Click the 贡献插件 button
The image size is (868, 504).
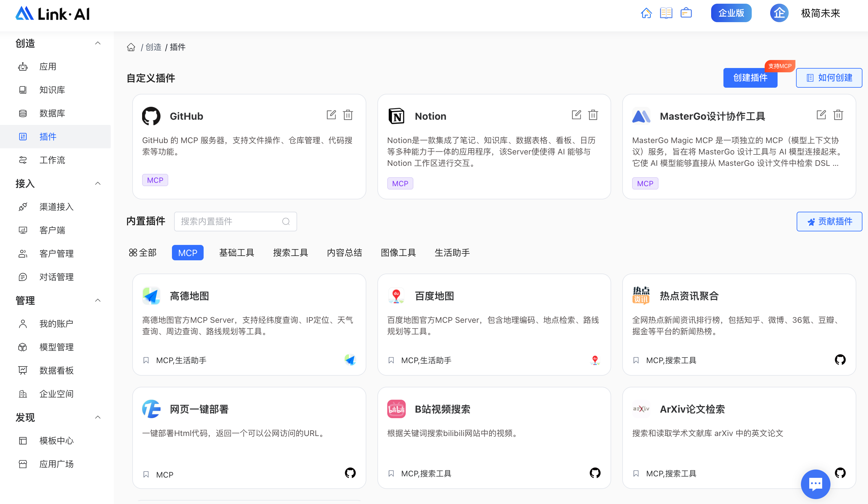830,222
